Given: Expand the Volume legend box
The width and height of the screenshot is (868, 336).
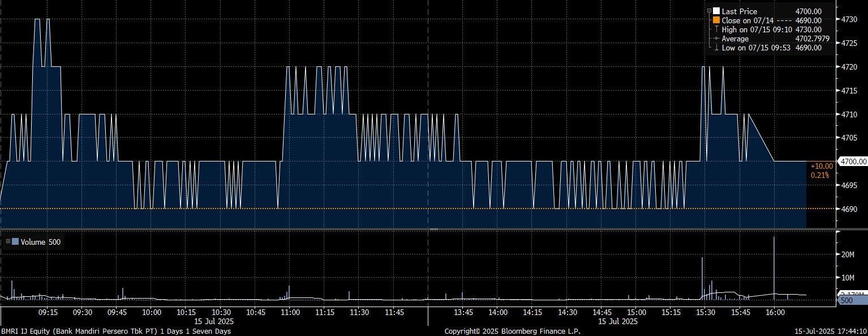Looking at the screenshot, I should click(x=8, y=242).
